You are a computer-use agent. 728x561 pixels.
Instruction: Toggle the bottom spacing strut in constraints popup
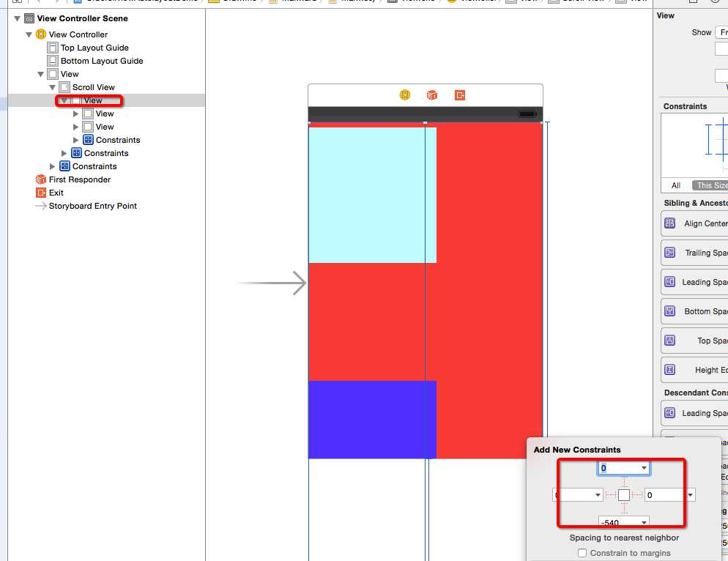coord(624,508)
